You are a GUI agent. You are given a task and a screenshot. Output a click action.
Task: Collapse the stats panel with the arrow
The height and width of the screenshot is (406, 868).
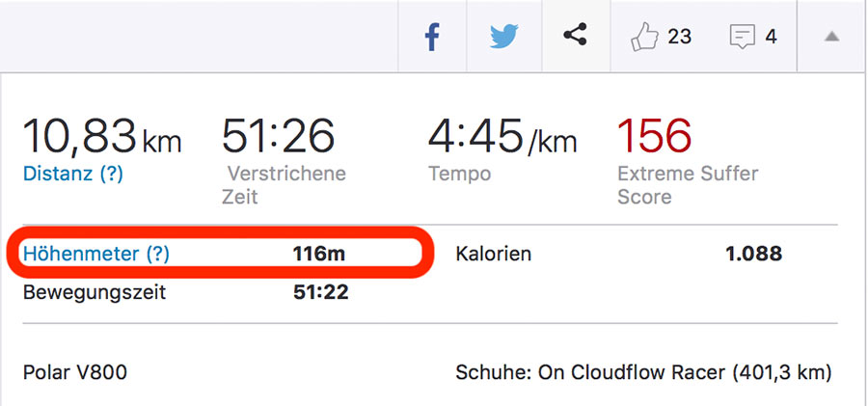point(831,38)
